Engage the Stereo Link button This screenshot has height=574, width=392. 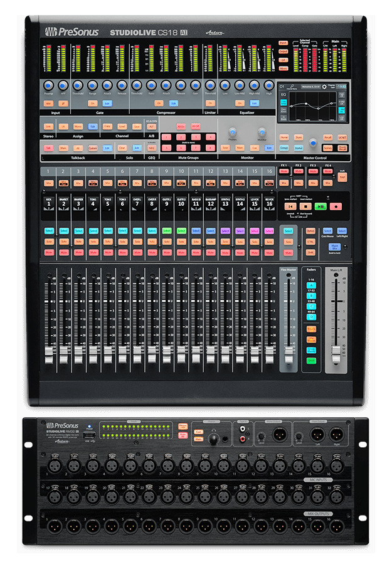pos(49,126)
